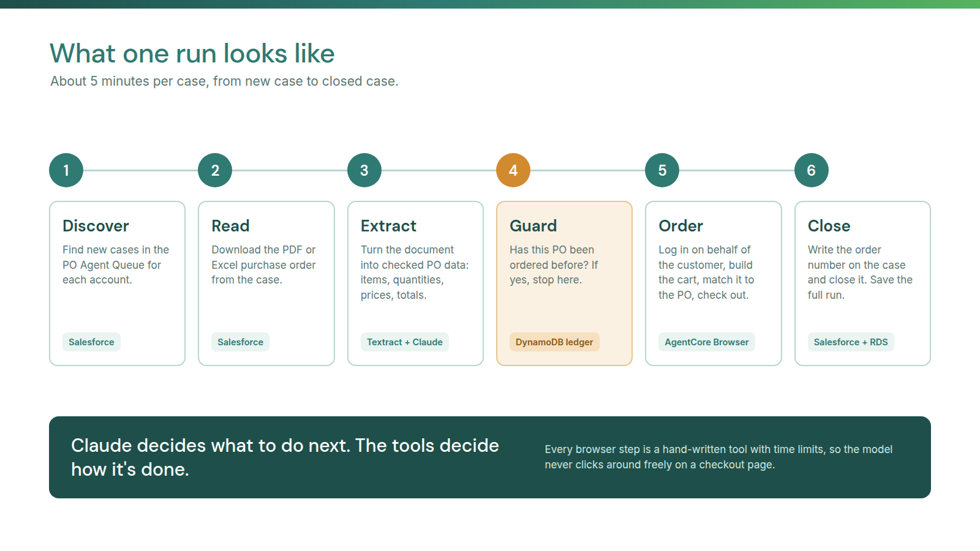Click text Log in on behalf of the customer

click(706, 272)
